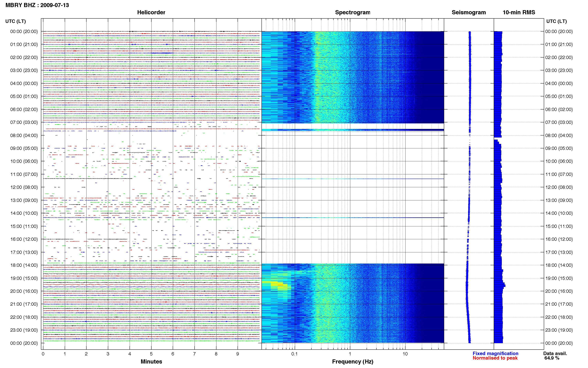588x368 pixels.
Task: Click the right 02:00 (22:00) time label
Action: [x=559, y=57]
